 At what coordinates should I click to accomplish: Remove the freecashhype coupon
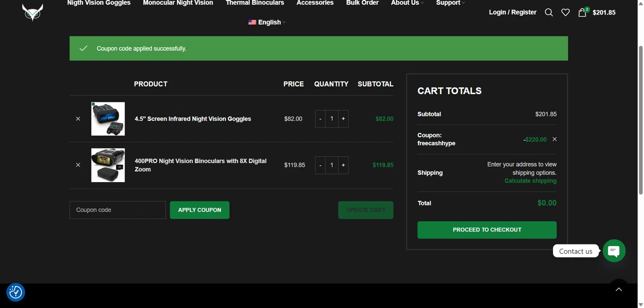pos(555,139)
